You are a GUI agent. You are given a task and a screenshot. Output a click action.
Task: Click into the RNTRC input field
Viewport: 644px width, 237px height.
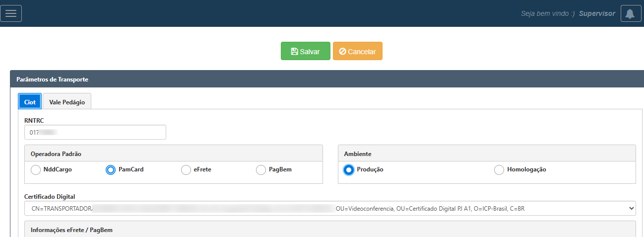[x=95, y=133]
